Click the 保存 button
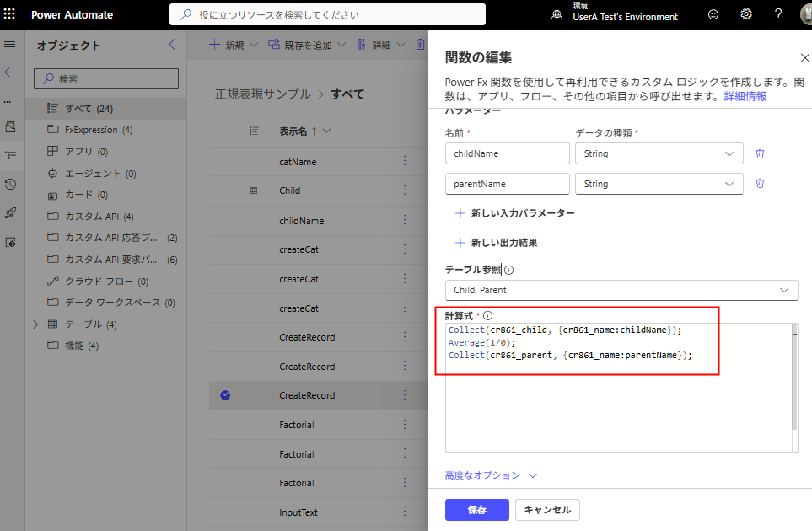 476,510
